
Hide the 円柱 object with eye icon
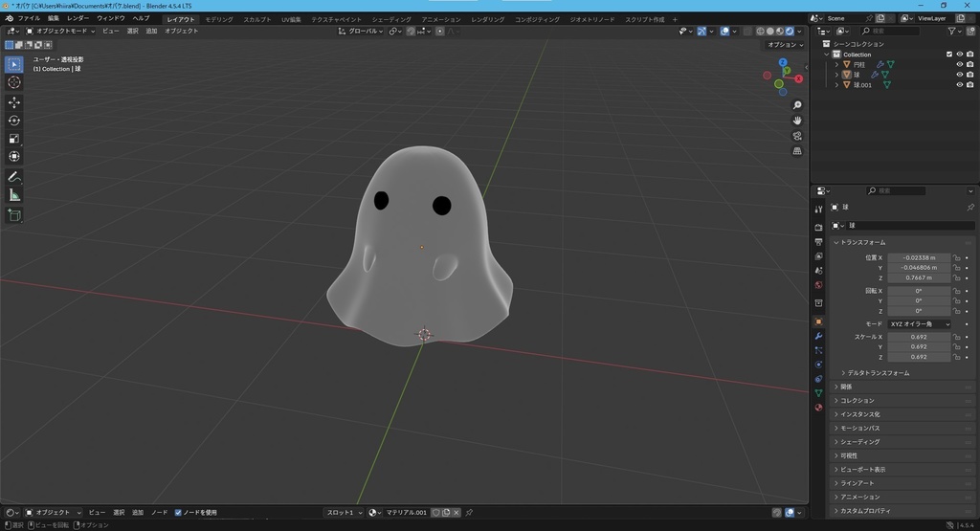959,65
